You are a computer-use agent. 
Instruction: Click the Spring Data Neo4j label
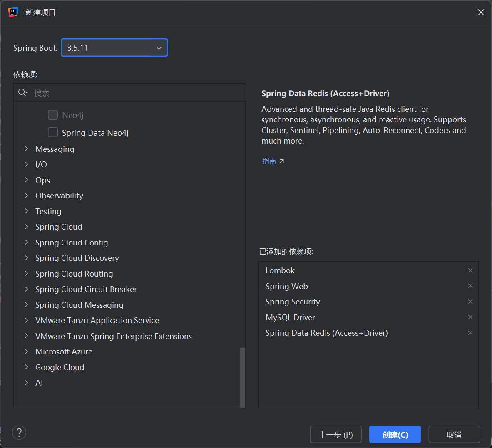pyautogui.click(x=95, y=133)
